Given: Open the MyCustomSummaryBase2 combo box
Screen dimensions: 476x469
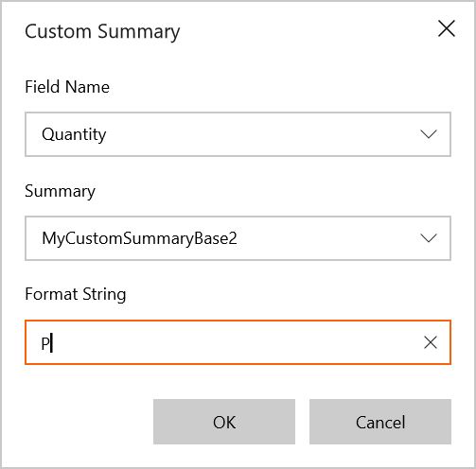Looking at the screenshot, I should click(x=238, y=238).
